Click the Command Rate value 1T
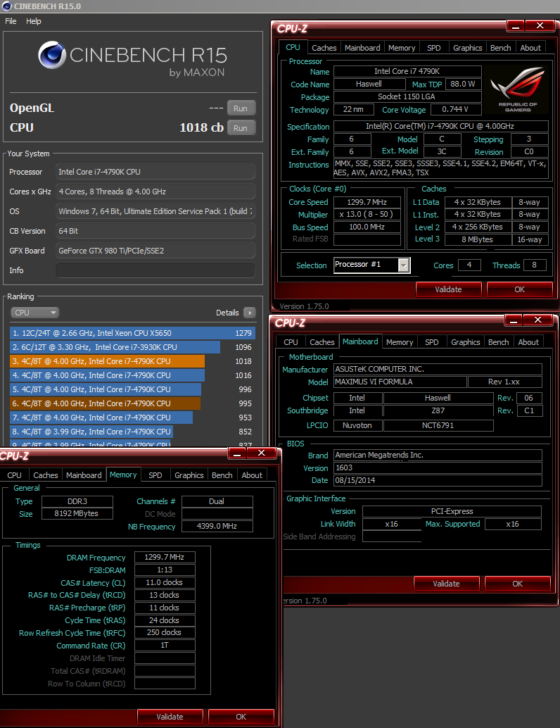This screenshot has width=560, height=728. click(165, 646)
